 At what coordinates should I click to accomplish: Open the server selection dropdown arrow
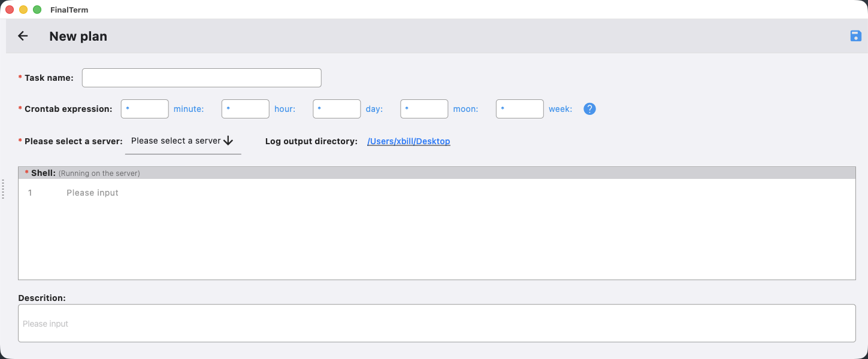click(x=228, y=141)
